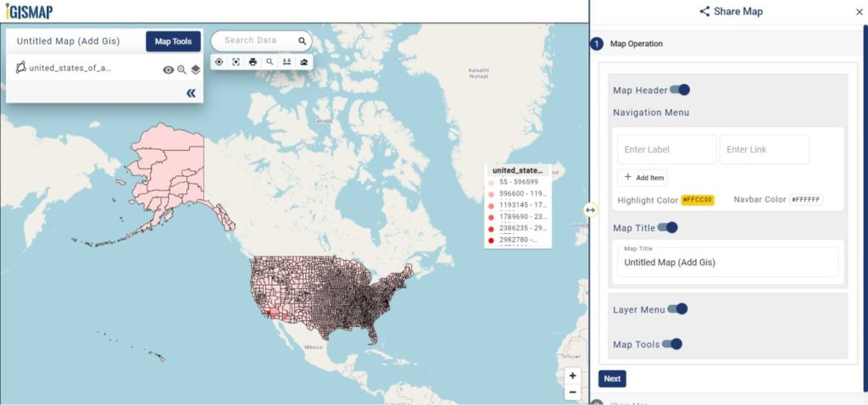The image size is (868, 405).
Task: Open the Navbar Color #FFFFFF swatch
Action: pos(806,200)
